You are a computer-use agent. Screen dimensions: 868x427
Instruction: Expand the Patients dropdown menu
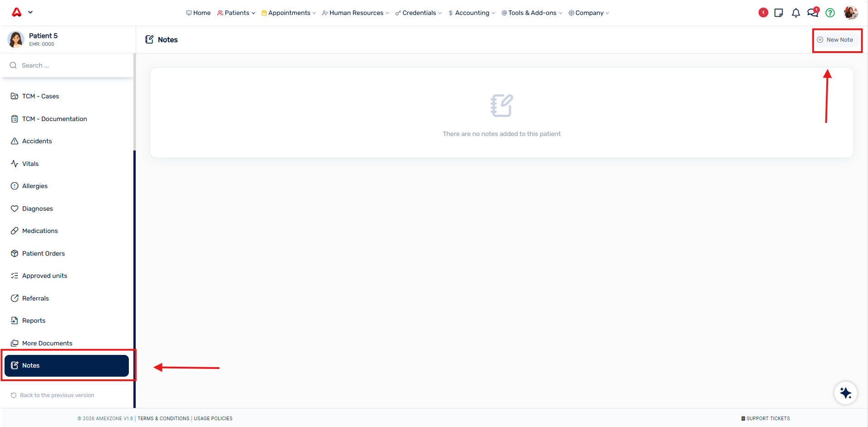(236, 13)
